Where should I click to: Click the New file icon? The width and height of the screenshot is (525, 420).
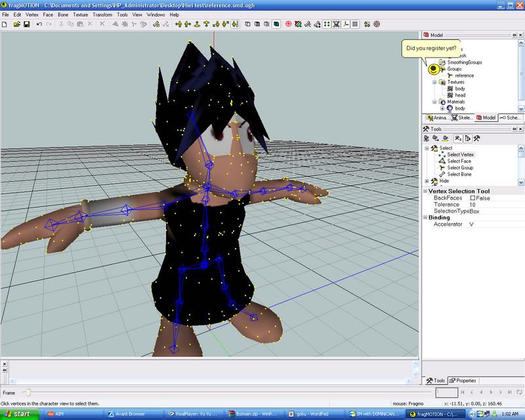(5, 24)
